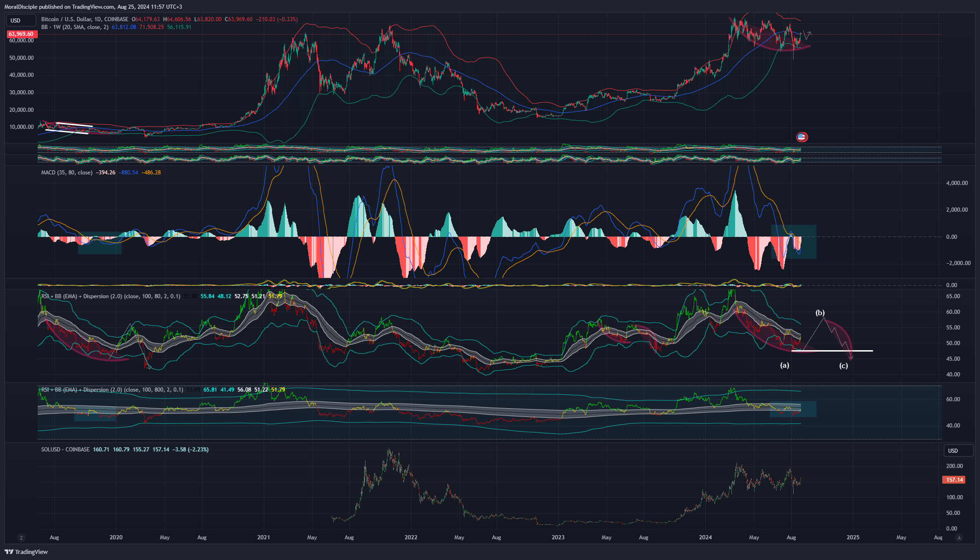980x560 pixels.
Task: Open the USD currency selector above the Bitcoin chart
Action: [x=21, y=20]
